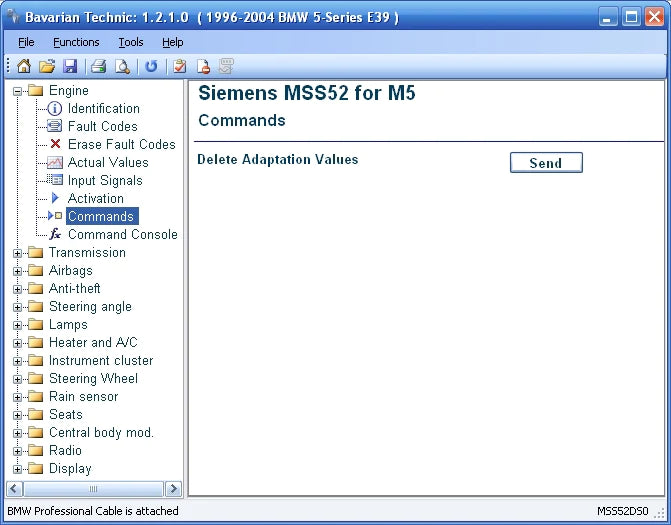This screenshot has width=671, height=525.
Task: Collapse the Engine tree node
Action: coord(18,91)
